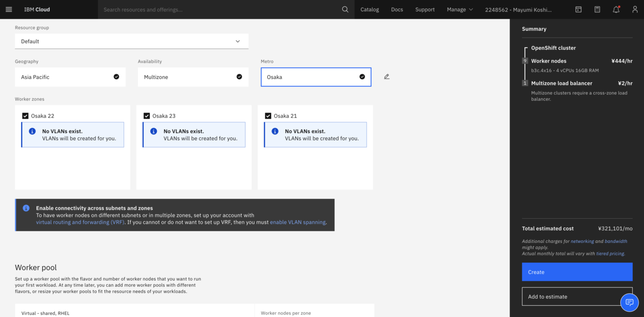Open the cost estimator calculator icon
This screenshot has height=317, width=644.
point(597,9)
